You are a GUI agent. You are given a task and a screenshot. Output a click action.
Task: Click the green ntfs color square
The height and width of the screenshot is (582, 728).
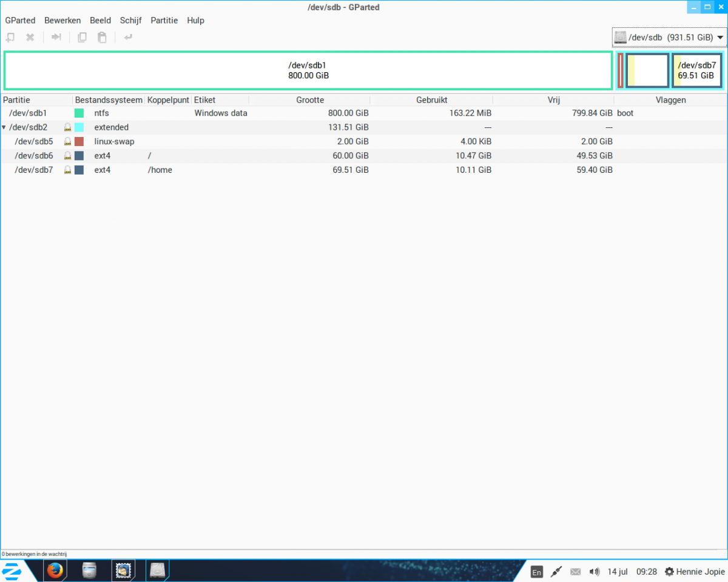click(79, 113)
